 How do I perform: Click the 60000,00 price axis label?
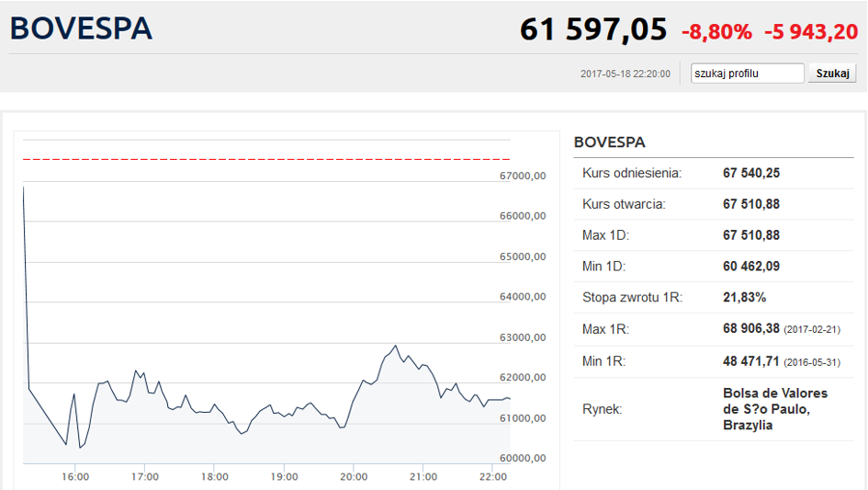tap(523, 458)
